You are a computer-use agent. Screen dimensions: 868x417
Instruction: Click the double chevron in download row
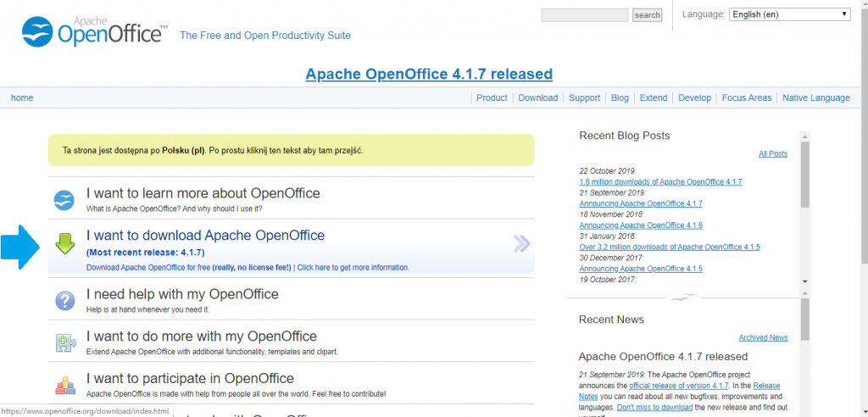click(521, 243)
